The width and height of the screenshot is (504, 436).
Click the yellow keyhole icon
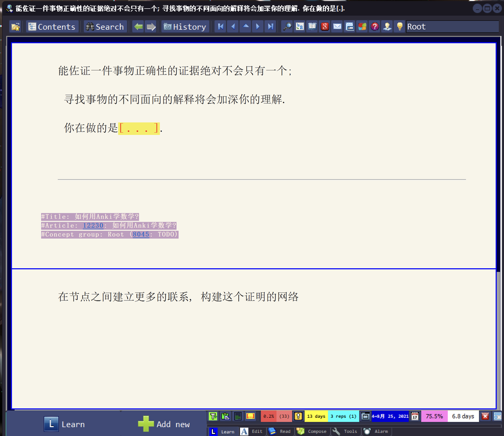tap(298, 416)
